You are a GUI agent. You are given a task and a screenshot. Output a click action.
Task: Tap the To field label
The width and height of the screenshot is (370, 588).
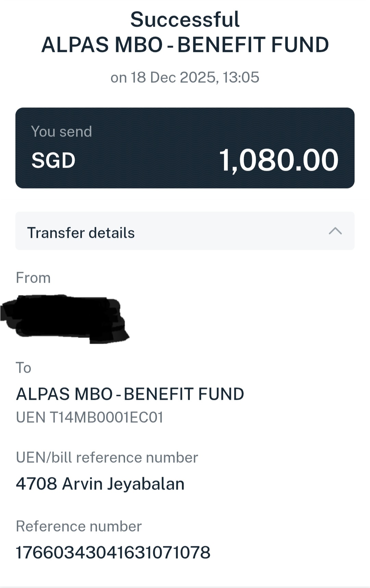[24, 368]
